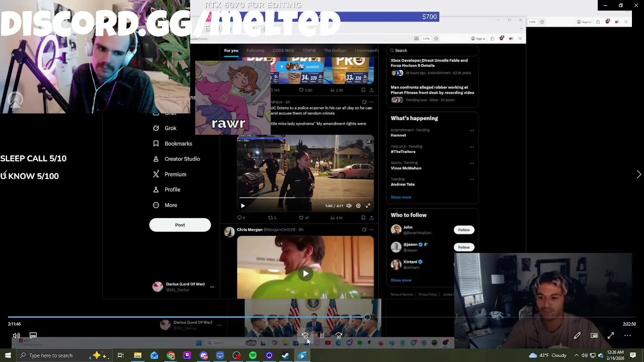Launch Spotify from the taskbar
The width and height of the screenshot is (644, 362).
point(253,355)
